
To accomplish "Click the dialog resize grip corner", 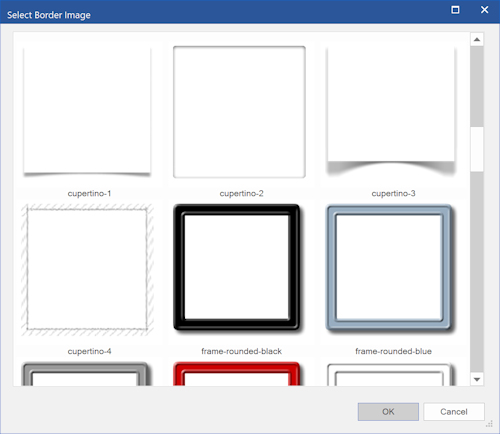I will [x=489, y=424].
